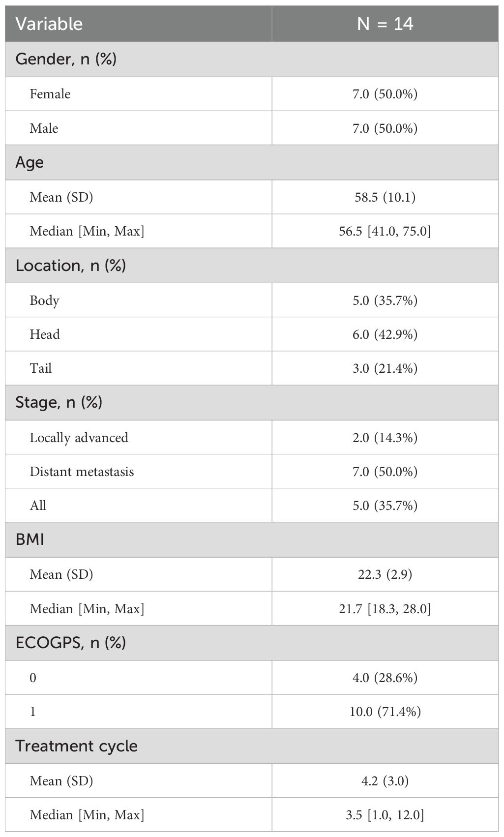The width and height of the screenshot is (504, 837).
Task: Select the Stage, n (%) section row
Action: pos(59,402)
